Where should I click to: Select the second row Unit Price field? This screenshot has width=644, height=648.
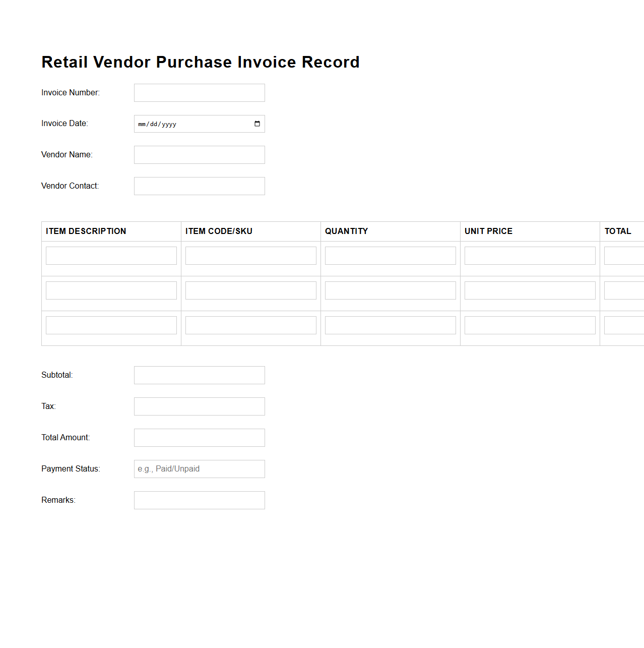pos(530,290)
